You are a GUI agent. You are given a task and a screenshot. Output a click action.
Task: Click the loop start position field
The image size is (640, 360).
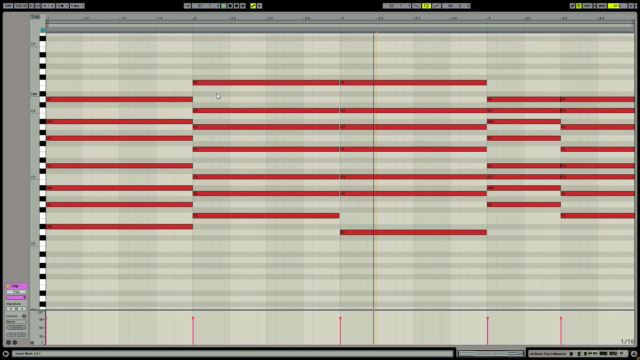397,6
